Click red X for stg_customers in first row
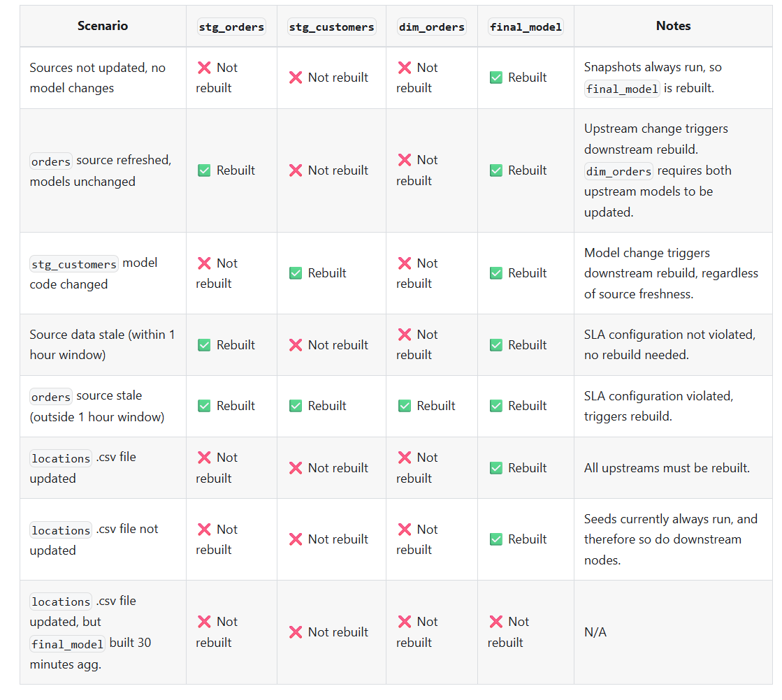782x700 pixels. [296, 78]
